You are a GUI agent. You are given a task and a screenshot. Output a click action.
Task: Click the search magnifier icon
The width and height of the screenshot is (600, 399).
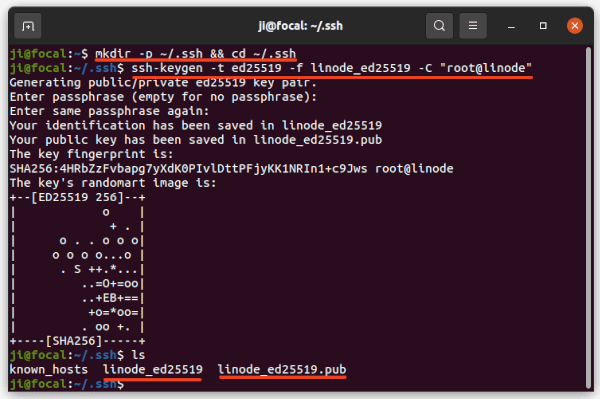coord(439,26)
